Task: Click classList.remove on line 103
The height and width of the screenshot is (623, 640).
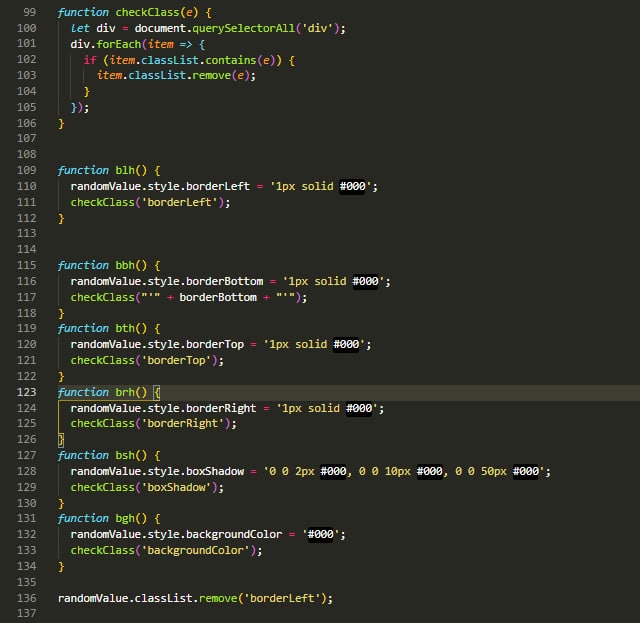Action: 180,76
